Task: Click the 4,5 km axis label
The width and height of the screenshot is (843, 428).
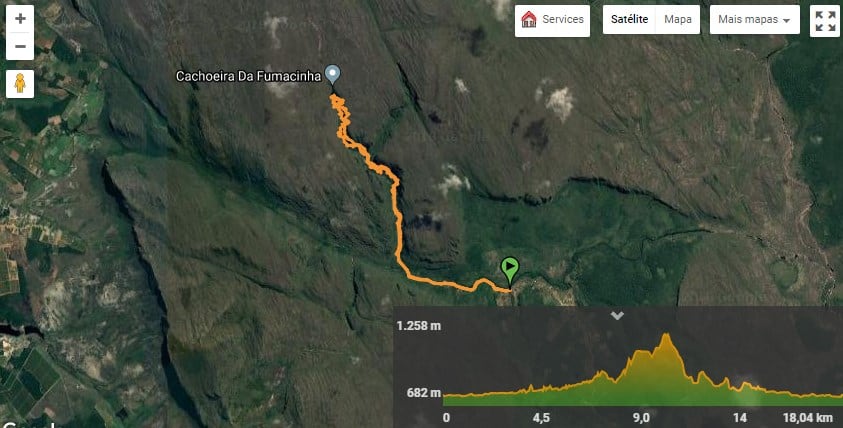Action: 541,418
